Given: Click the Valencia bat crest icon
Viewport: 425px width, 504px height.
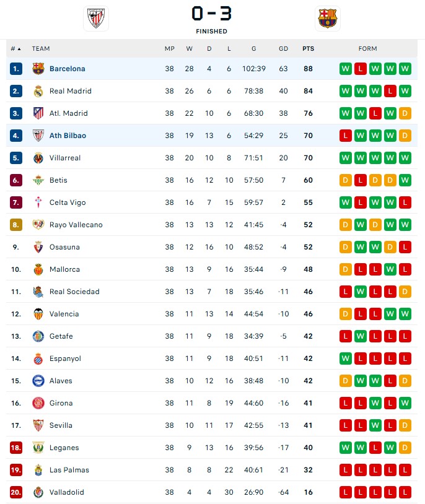Looking at the screenshot, I should 38,314.
